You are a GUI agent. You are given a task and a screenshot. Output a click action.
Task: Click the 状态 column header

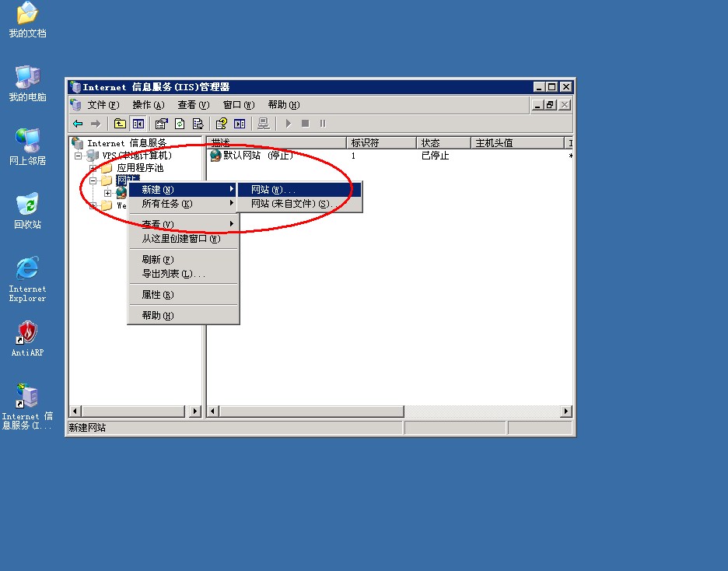tap(443, 142)
